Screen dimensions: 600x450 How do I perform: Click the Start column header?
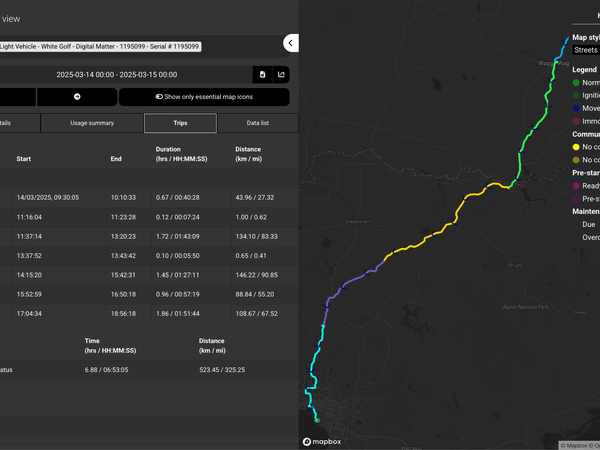click(24, 159)
